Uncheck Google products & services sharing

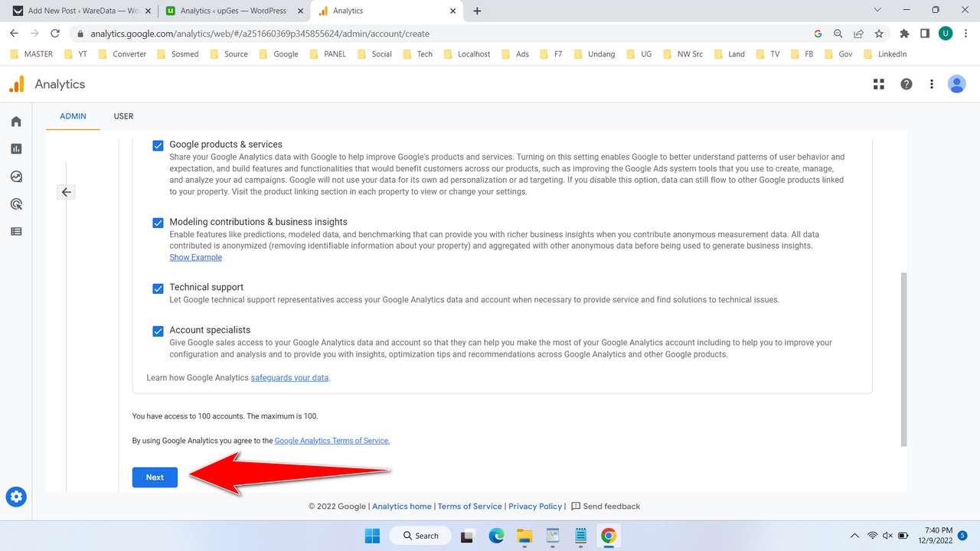pos(158,145)
